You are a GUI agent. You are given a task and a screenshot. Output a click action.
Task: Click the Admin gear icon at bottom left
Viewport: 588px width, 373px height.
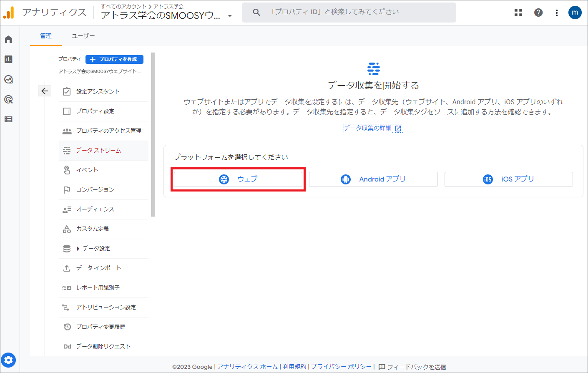[8, 360]
